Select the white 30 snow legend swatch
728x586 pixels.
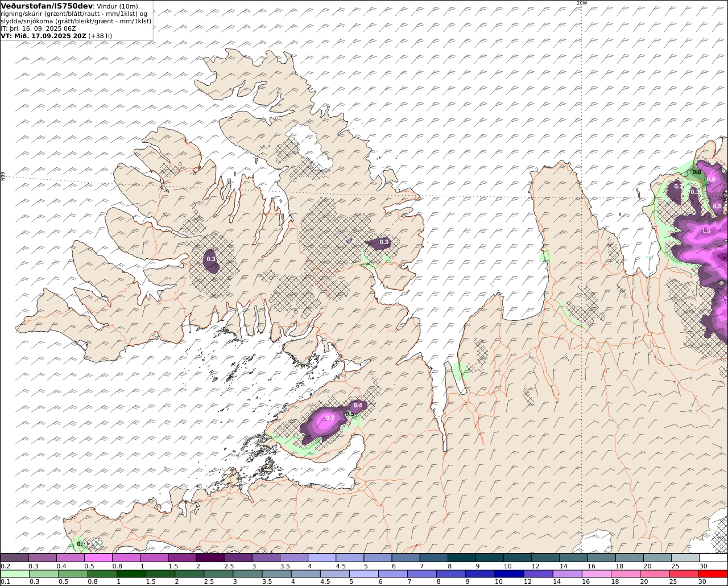click(714, 558)
